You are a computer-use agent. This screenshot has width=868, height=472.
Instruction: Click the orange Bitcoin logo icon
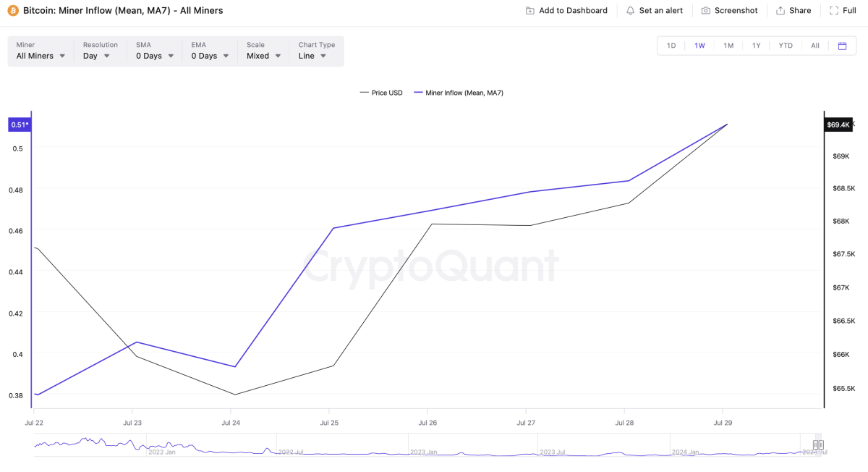coord(13,11)
